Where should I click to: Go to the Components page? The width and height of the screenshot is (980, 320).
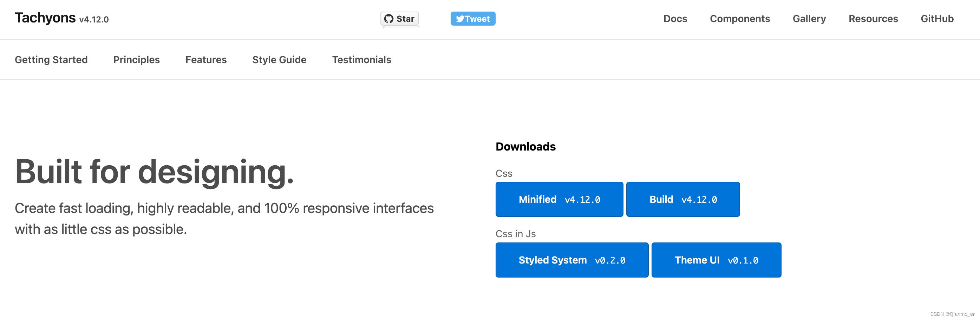[739, 19]
